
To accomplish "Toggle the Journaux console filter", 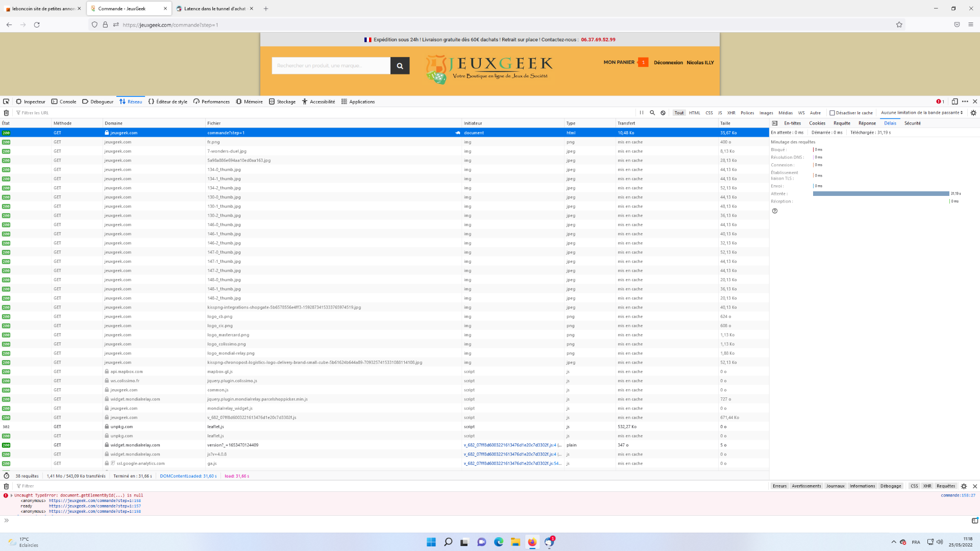I will (x=836, y=486).
